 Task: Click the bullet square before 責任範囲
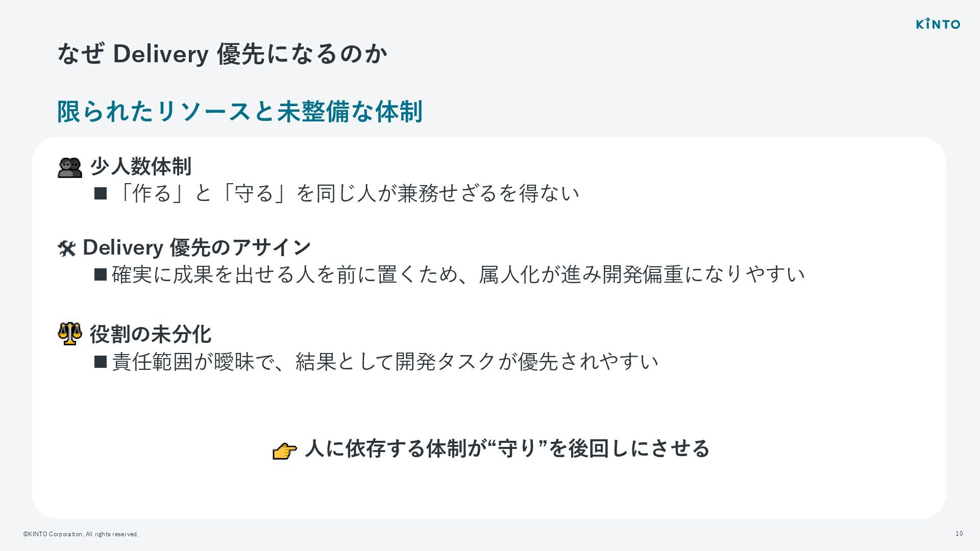click(x=101, y=362)
